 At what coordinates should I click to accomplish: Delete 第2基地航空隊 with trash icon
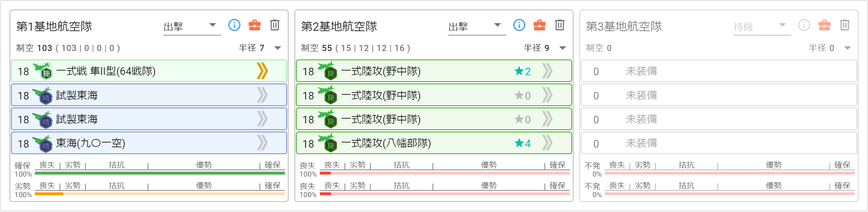coord(560,25)
